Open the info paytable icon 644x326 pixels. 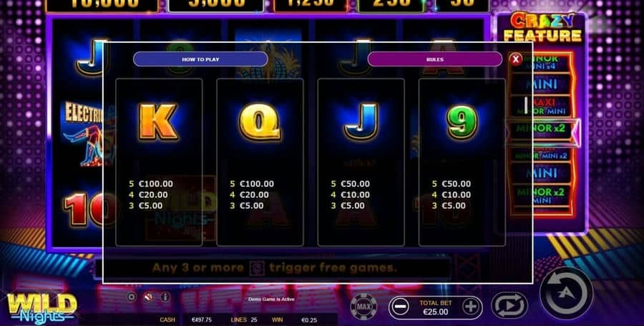(x=165, y=297)
